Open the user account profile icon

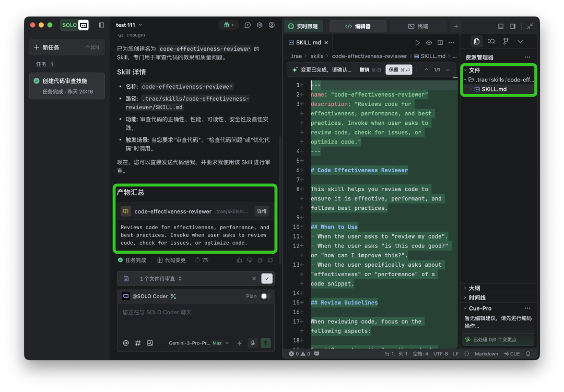272,25
